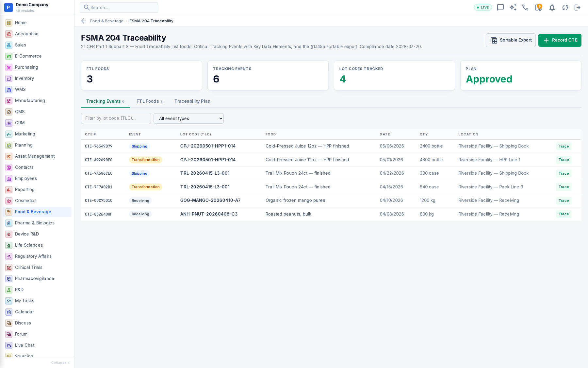Open the Sales module icon

coord(9,45)
